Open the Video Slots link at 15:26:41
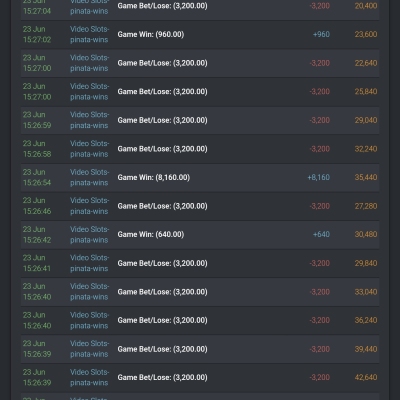 click(89, 258)
